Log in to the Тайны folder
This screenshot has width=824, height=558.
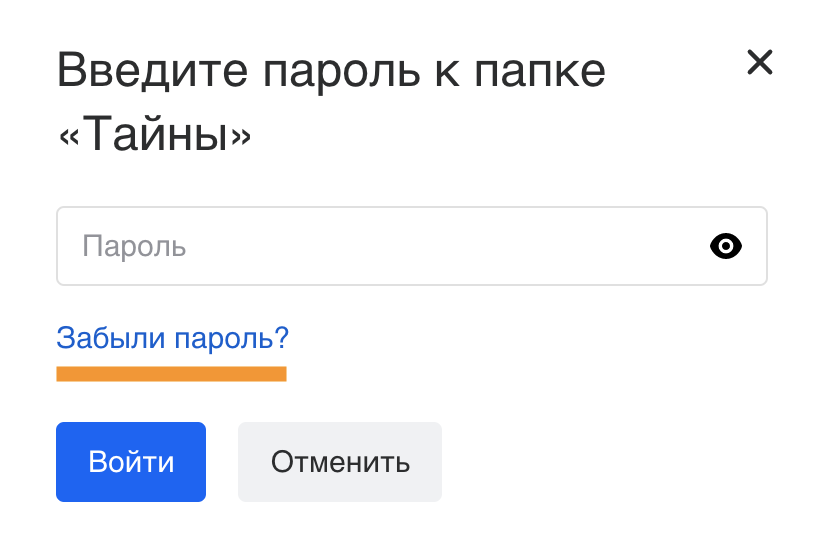click(131, 462)
